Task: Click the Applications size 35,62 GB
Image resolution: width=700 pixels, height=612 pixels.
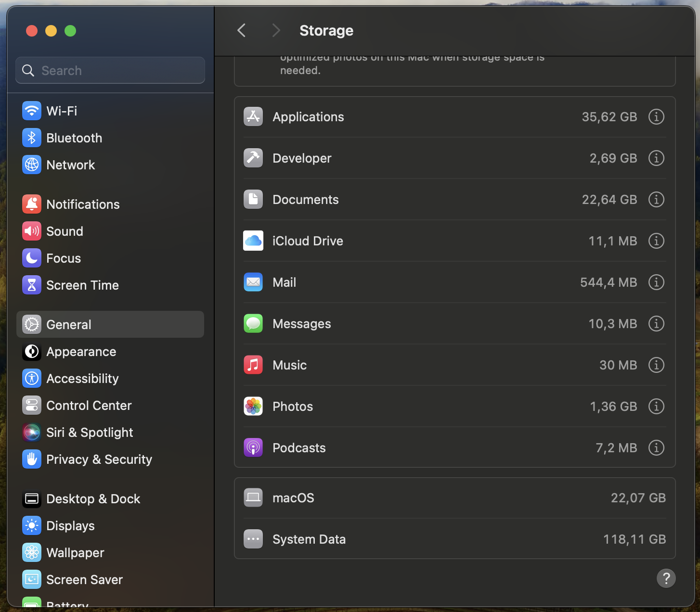Action: point(609,117)
